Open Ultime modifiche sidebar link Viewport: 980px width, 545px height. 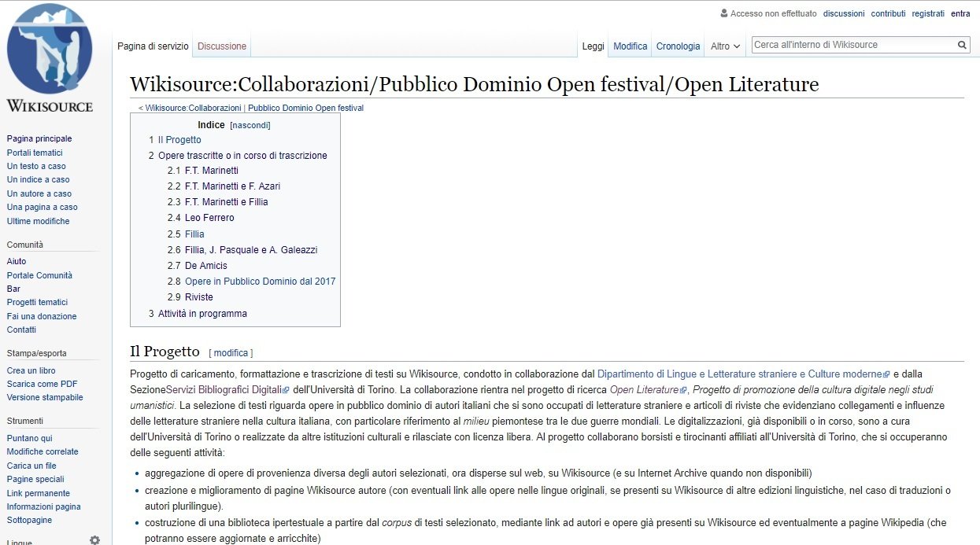click(38, 221)
